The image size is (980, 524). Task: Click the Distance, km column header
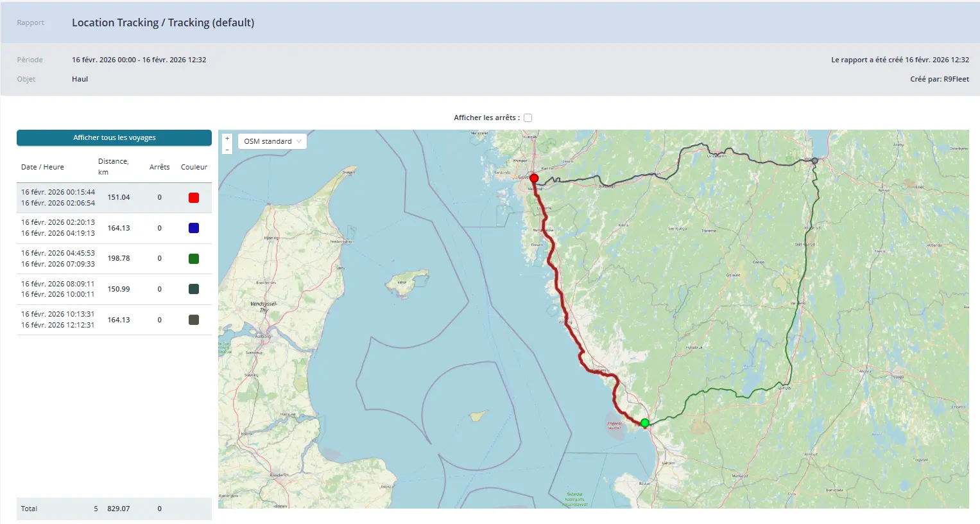(113, 166)
